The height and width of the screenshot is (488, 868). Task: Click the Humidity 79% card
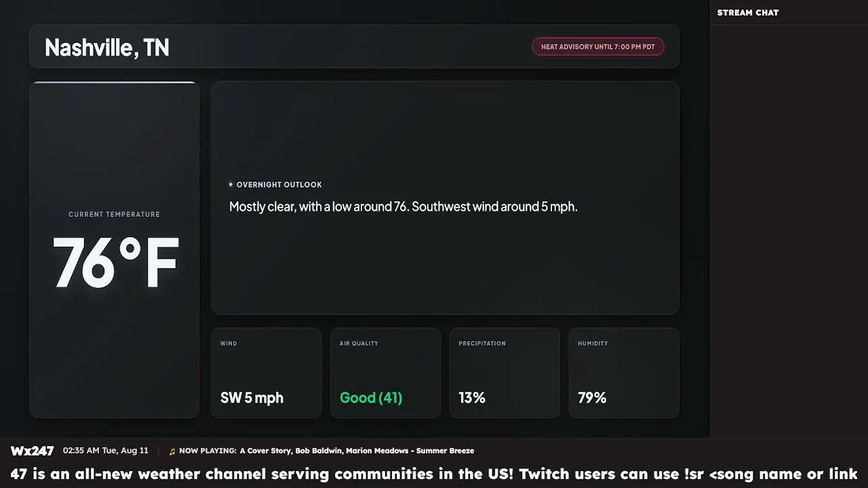(624, 373)
